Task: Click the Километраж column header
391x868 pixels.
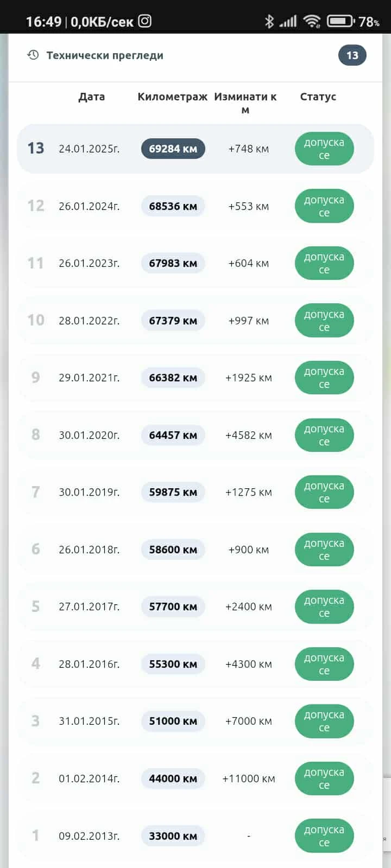Action: tap(172, 97)
